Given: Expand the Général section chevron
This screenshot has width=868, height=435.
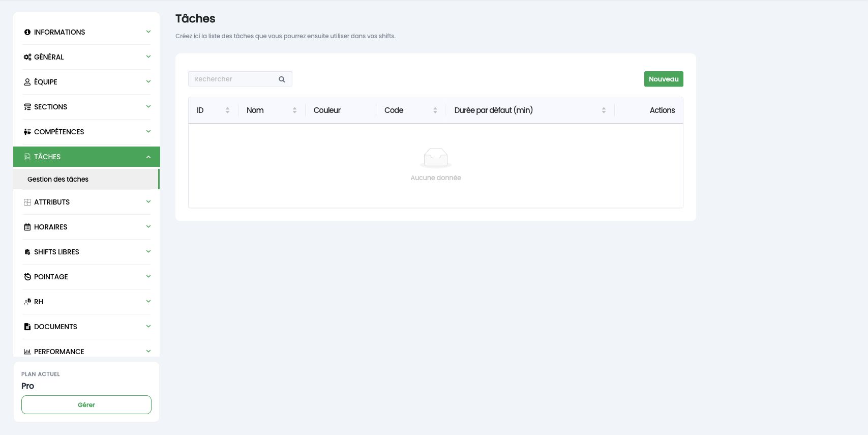Looking at the screenshot, I should pyautogui.click(x=148, y=56).
